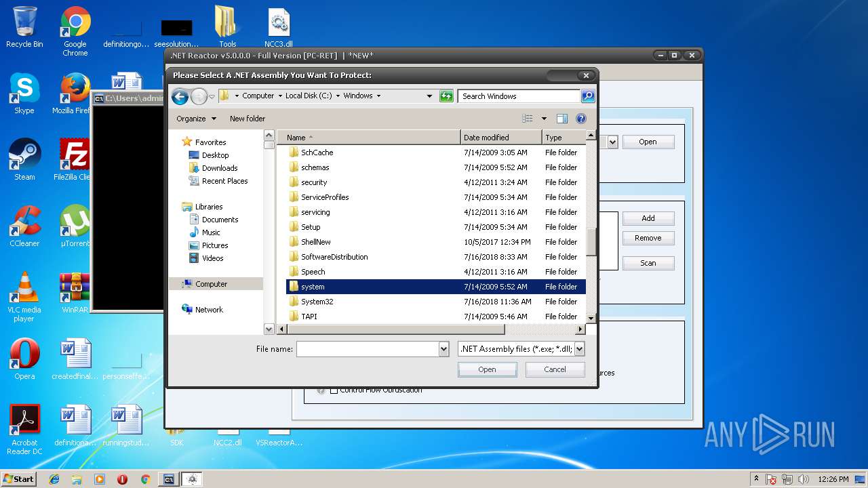The height and width of the screenshot is (488, 868).
Task: Open Opera desktop shortcut
Action: point(24,359)
